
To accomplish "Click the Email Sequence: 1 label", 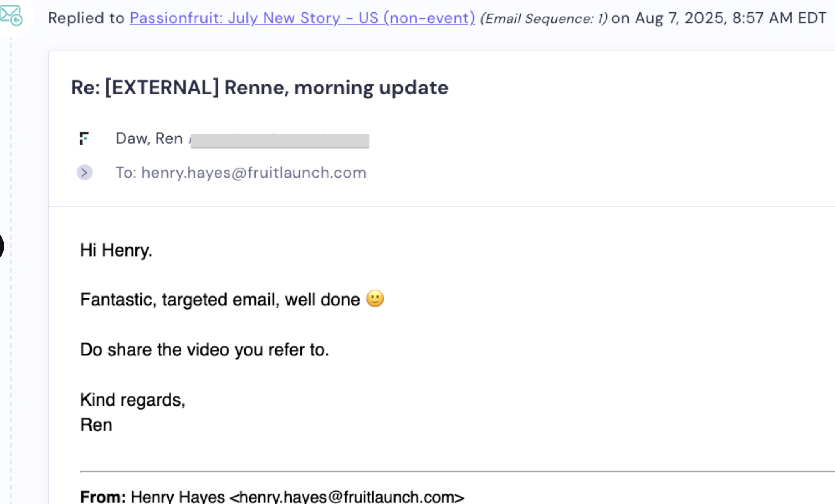I will 543,19.
